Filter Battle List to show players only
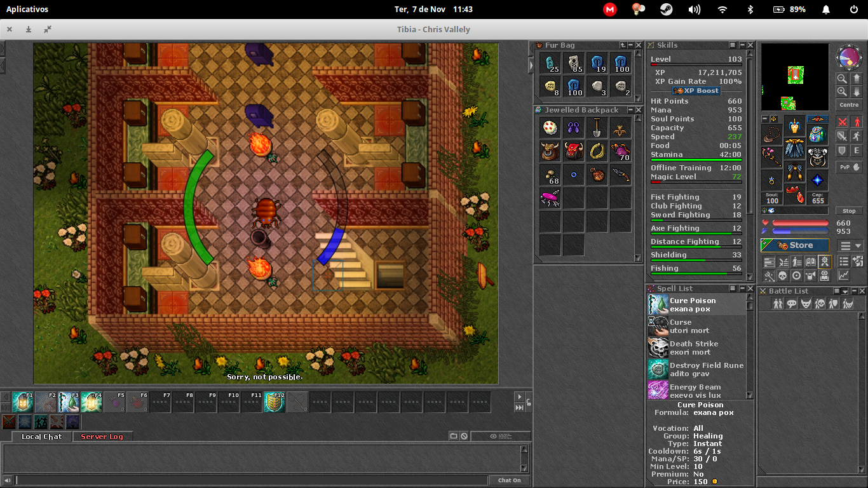 (778, 303)
